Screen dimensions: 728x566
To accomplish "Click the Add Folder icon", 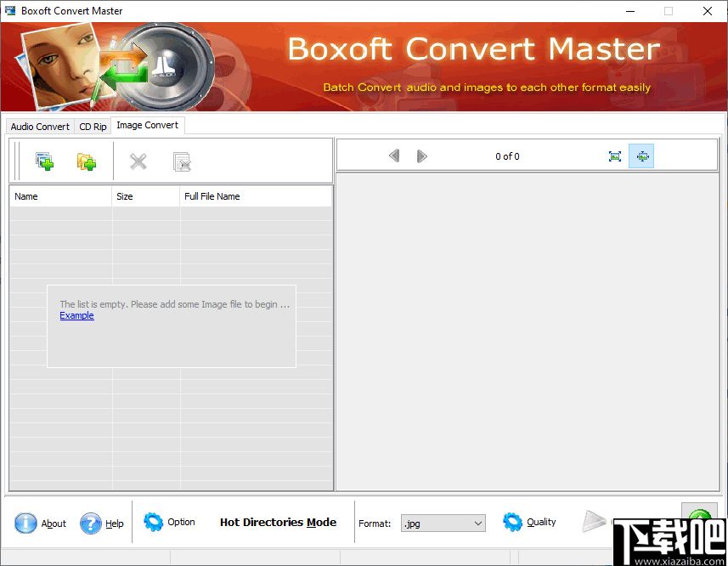I will [x=86, y=161].
